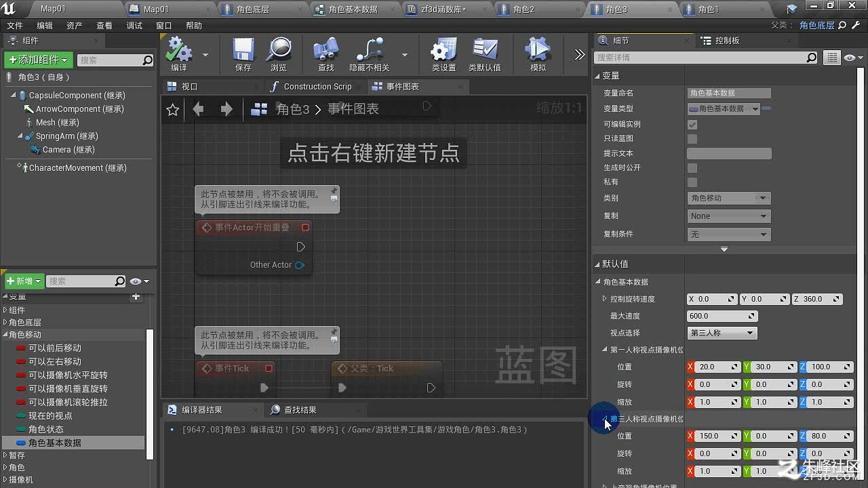Select the 可以前后移动 variable
Image resolution: width=868 pixels, height=488 pixels.
[x=54, y=348]
